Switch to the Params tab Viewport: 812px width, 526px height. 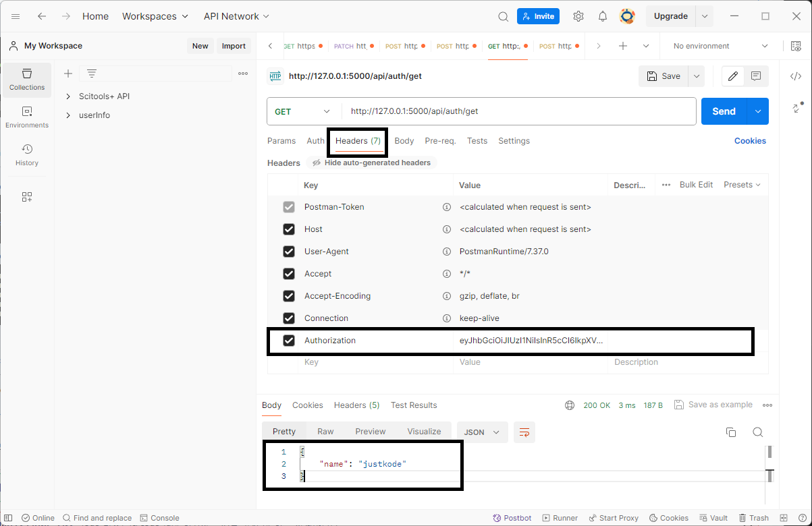(x=281, y=141)
